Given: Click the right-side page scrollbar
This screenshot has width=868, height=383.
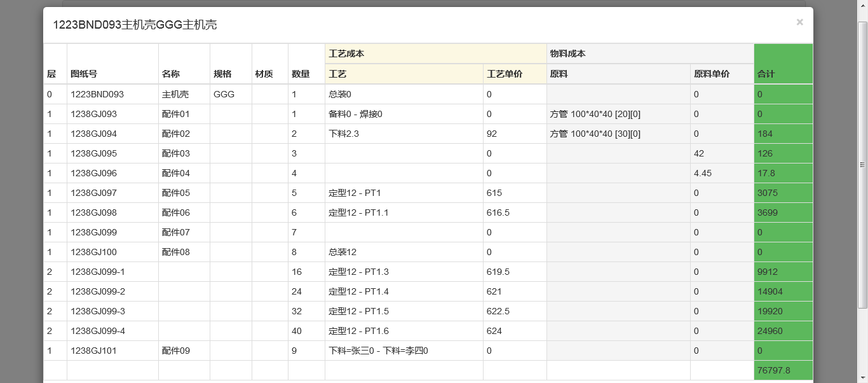Looking at the screenshot, I should click(864, 191).
